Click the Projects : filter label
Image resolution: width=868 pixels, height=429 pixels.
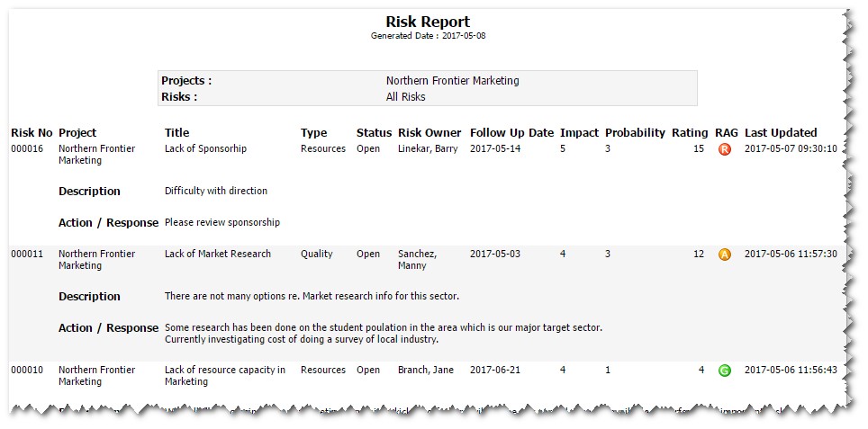click(x=186, y=81)
